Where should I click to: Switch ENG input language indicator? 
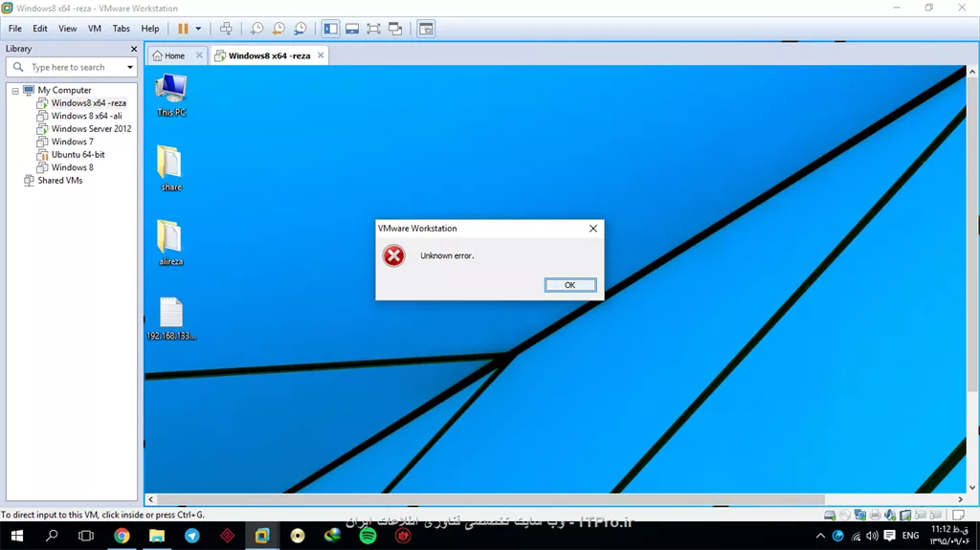point(911,536)
